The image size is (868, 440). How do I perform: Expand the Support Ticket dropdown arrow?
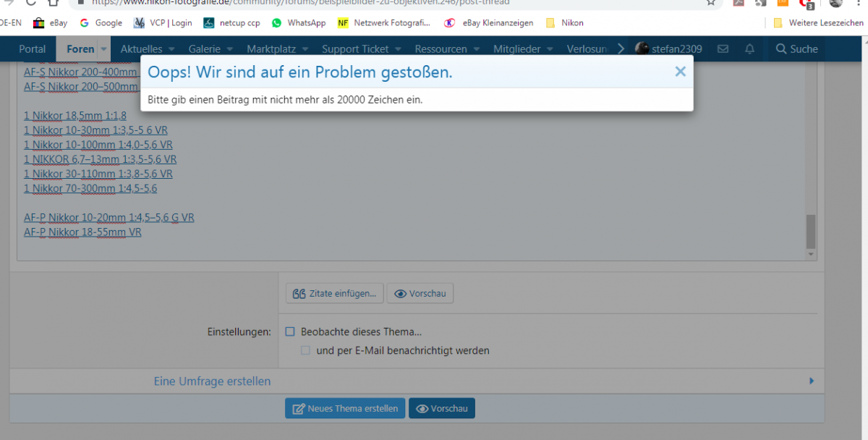[x=399, y=49]
